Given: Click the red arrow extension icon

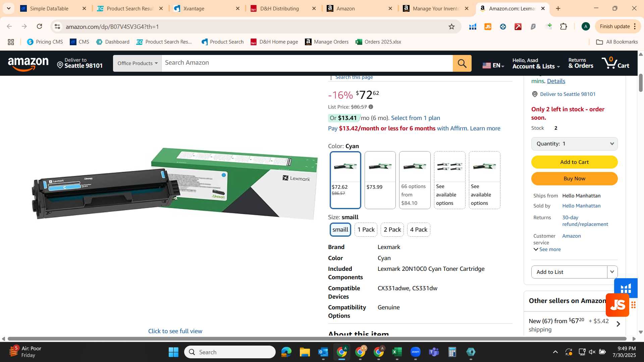Looking at the screenshot, I should click(518, 26).
